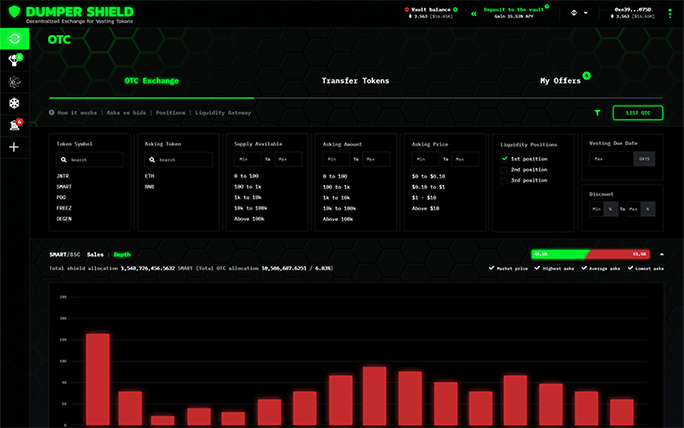Click the LIST OTC button
Screen dimensions: 684x428
tap(638, 113)
